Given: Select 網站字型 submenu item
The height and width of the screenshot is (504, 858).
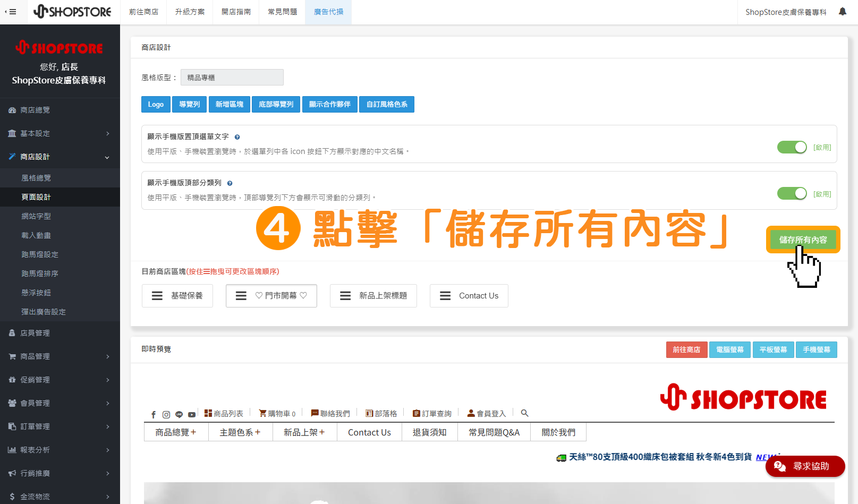Looking at the screenshot, I should coord(60,216).
